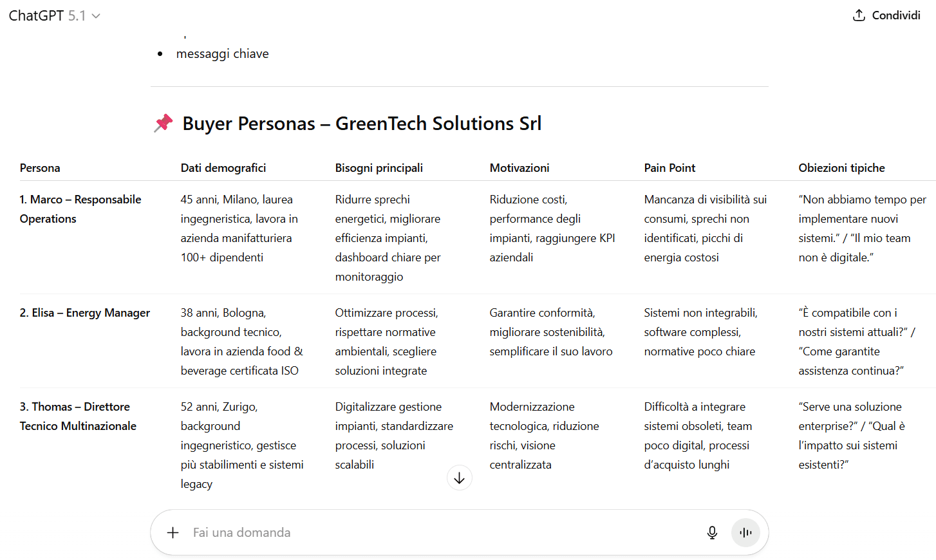Open the ChatGPT 5.1 model selector dropdown

(x=55, y=15)
